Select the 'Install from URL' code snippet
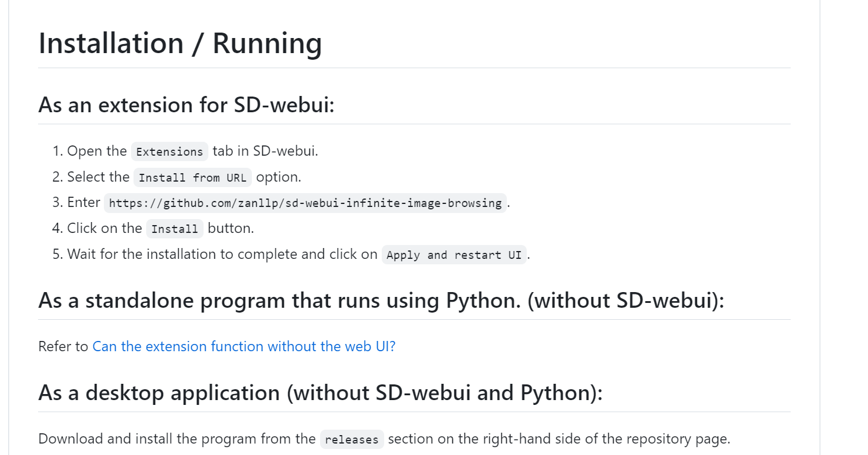Viewport: 868px width, 455px height. tap(193, 177)
